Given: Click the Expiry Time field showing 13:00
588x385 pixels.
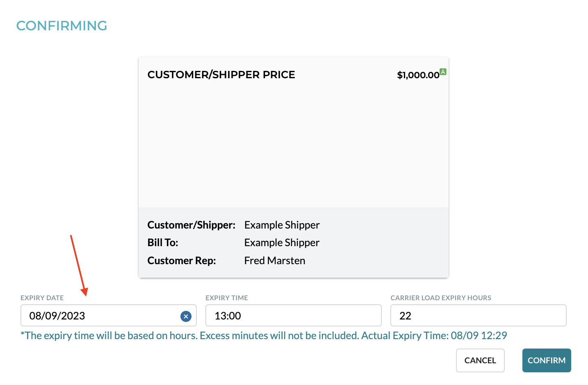Looking at the screenshot, I should pyautogui.click(x=293, y=315).
